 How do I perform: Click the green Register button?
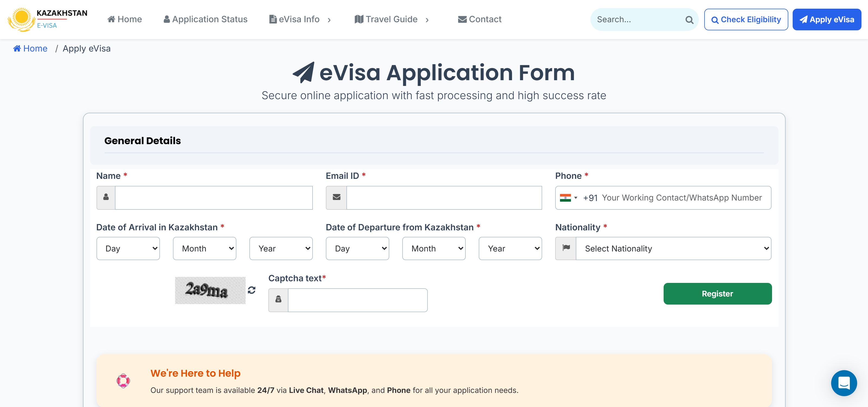click(x=717, y=293)
